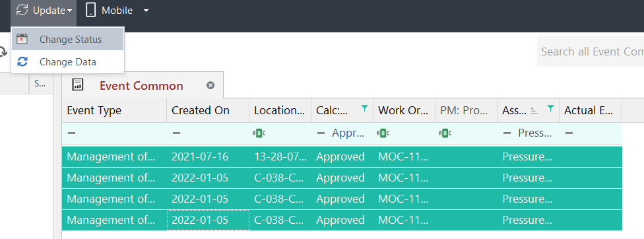Click the 13-28-07... location cell
This screenshot has width=644, height=239.
pos(280,156)
